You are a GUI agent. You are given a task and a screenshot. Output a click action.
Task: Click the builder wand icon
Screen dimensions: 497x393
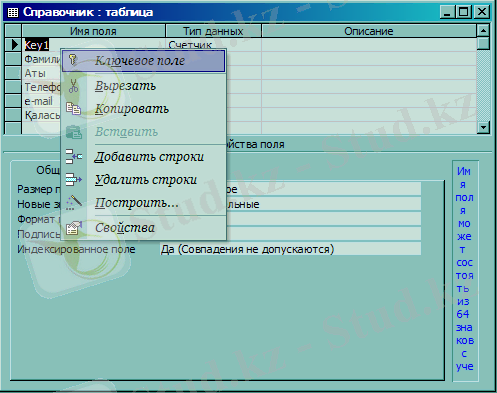74,202
